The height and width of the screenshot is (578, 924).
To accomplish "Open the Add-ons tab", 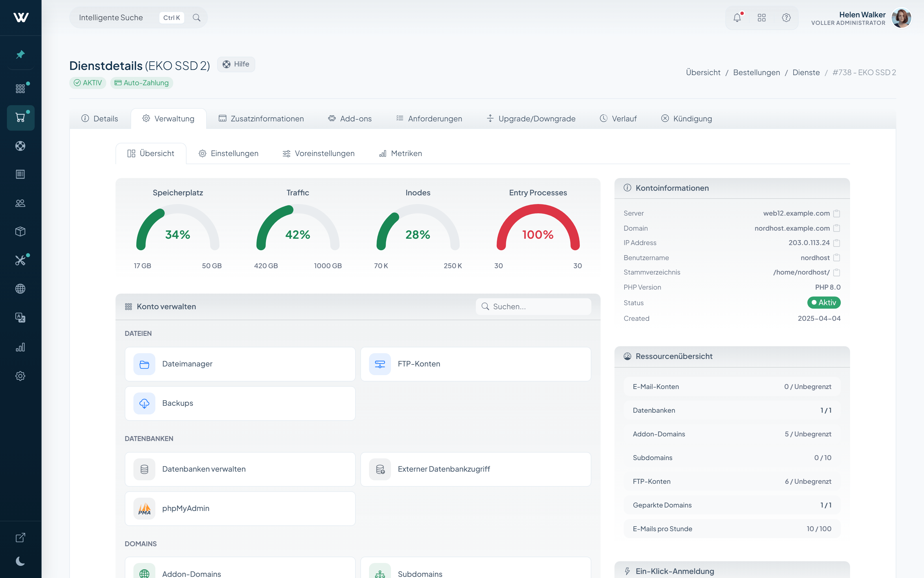I will point(350,118).
